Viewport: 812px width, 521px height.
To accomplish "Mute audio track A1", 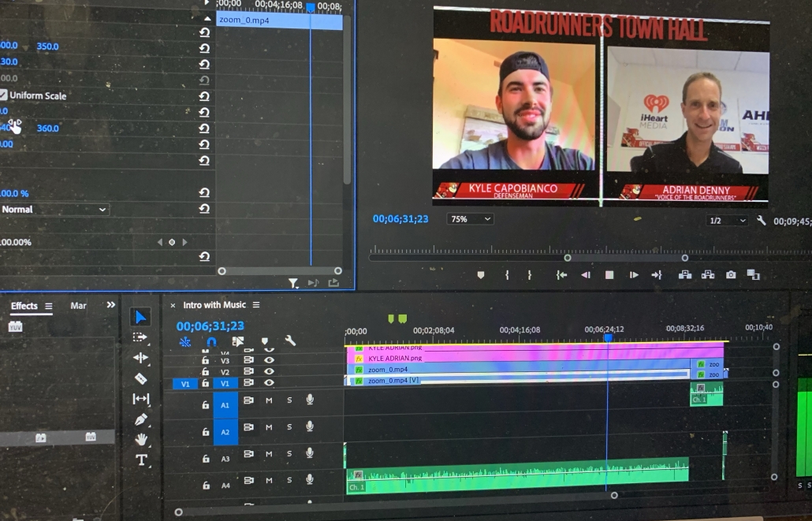I will click(269, 400).
